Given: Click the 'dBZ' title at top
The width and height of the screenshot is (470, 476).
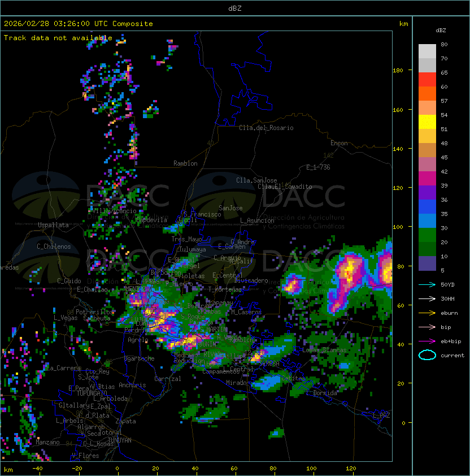Looking at the screenshot, I should point(235,8).
